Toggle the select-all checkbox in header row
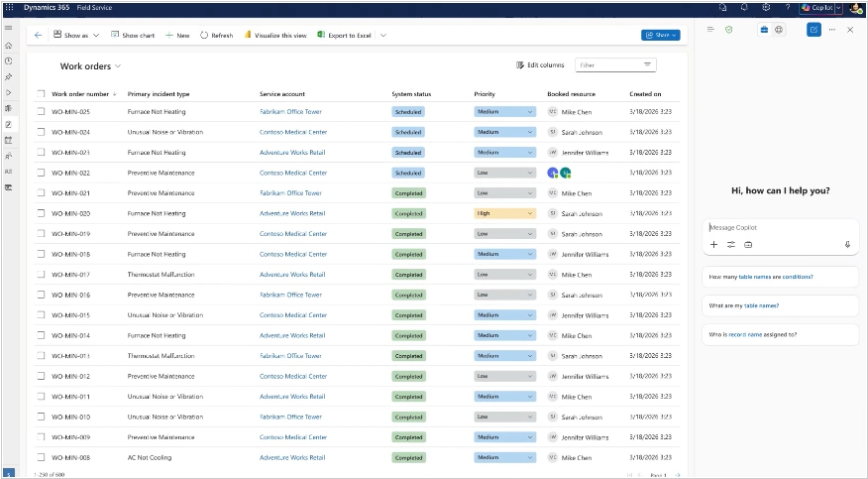Viewport: 868px width, 479px height. pos(41,94)
